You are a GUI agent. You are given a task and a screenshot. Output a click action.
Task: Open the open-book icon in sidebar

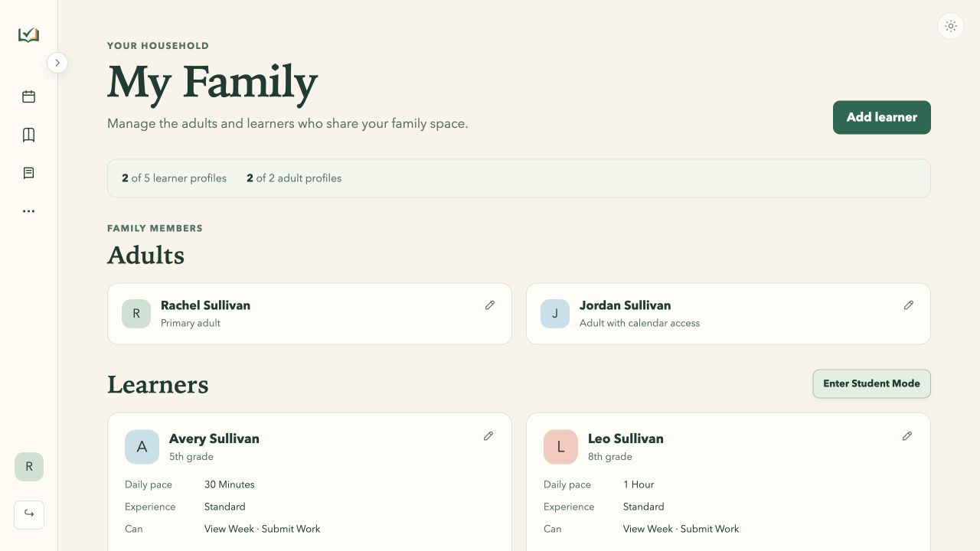tap(28, 135)
